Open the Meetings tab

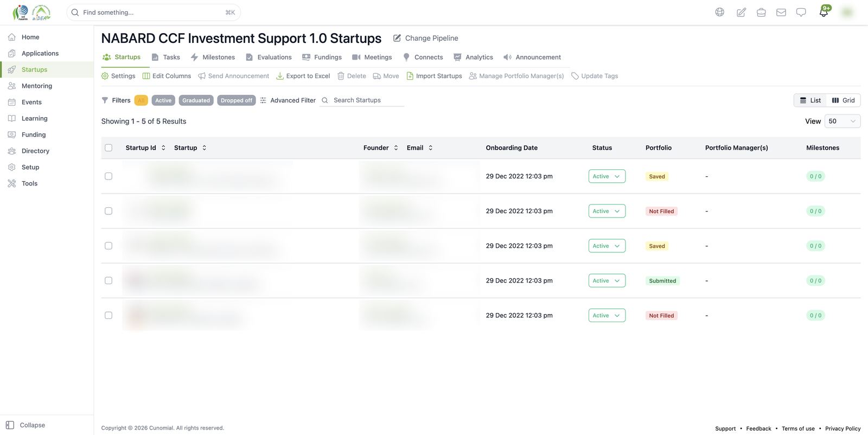tap(372, 57)
